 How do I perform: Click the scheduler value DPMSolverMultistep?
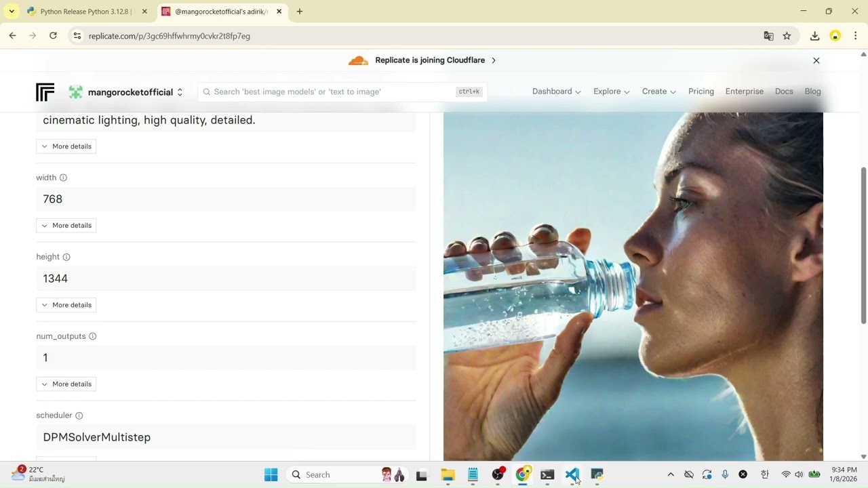[226, 437]
